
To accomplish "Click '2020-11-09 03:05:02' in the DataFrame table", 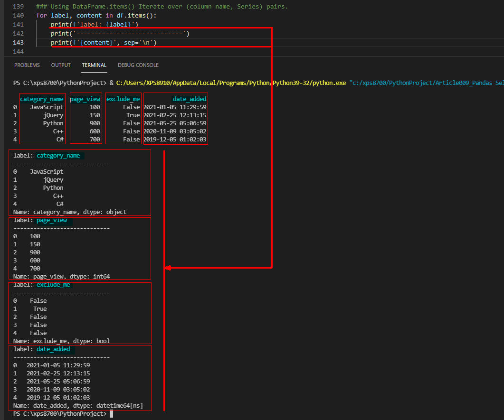I will coord(175,131).
